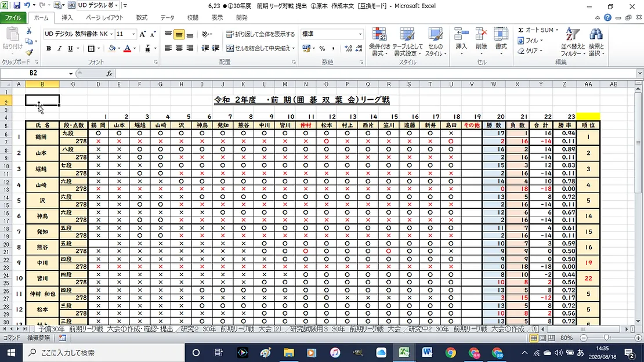Screen dimensions: 644x362
Task: Open Find & Select (検索と選択) binoculars
Action: [x=596, y=42]
